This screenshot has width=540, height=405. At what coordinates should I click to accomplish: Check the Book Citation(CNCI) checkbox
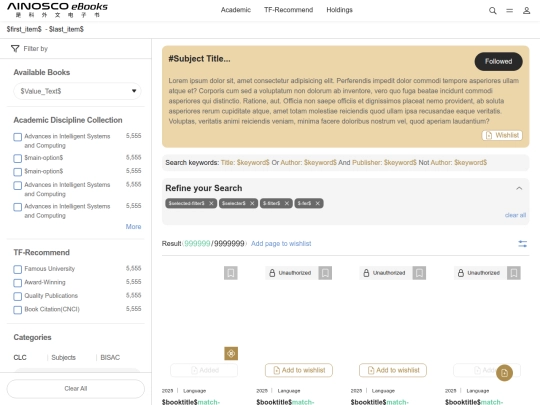click(x=18, y=310)
